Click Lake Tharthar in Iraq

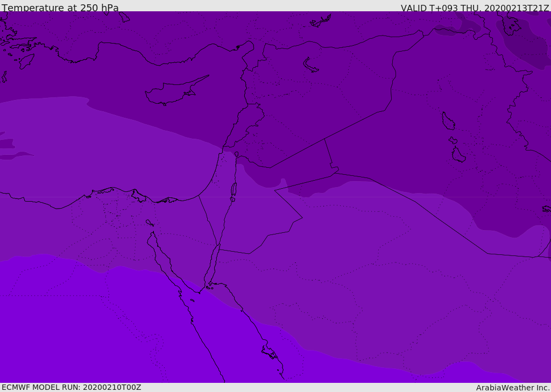tap(448, 122)
